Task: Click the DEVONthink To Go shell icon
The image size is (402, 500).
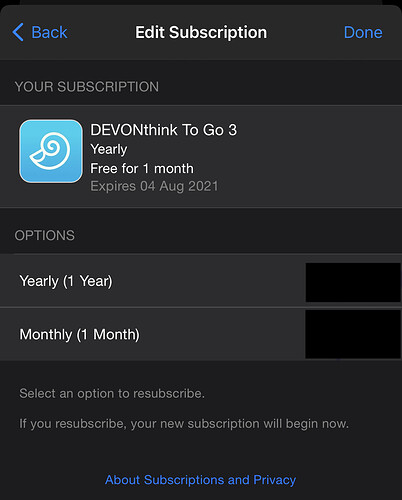Action: [x=51, y=151]
